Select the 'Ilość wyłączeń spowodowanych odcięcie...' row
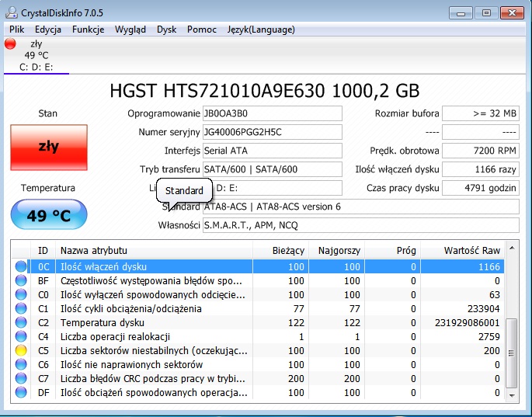The image size is (532, 417). (x=258, y=294)
